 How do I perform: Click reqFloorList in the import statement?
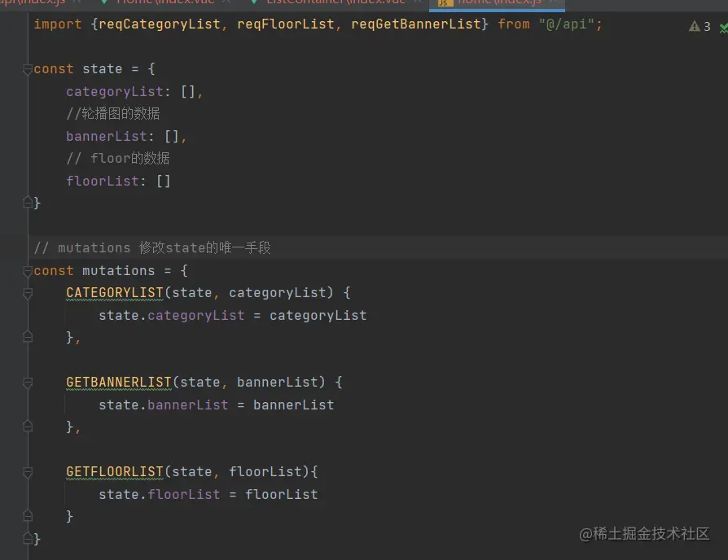tap(286, 24)
